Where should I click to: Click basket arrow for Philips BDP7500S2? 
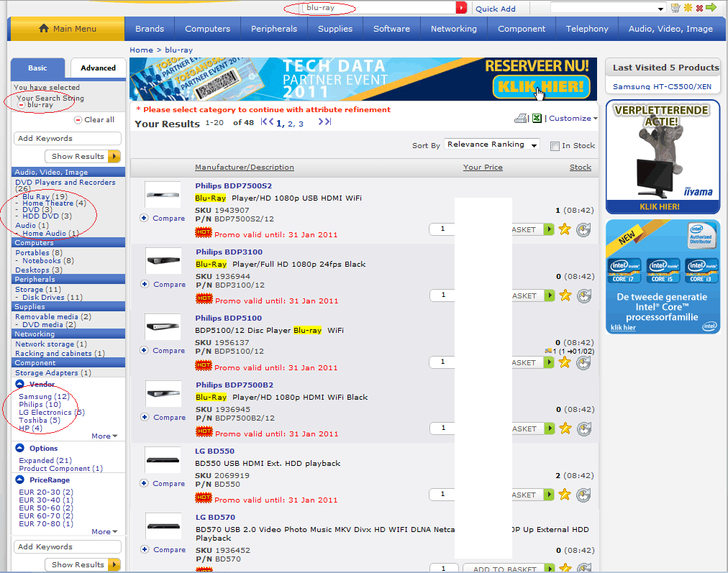pyautogui.click(x=550, y=229)
